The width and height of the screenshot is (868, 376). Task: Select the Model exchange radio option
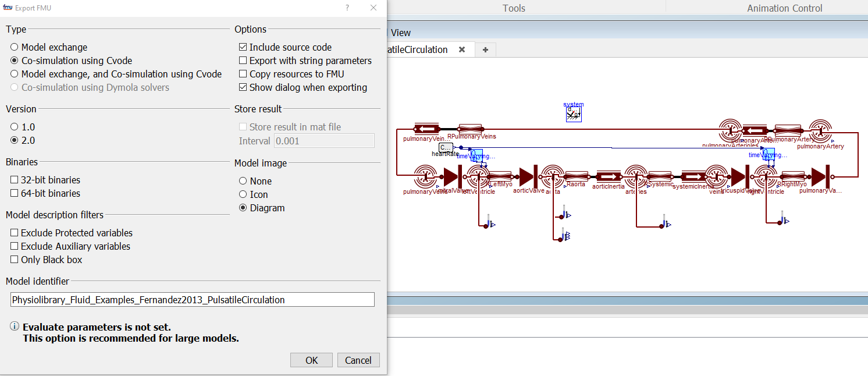pos(15,47)
